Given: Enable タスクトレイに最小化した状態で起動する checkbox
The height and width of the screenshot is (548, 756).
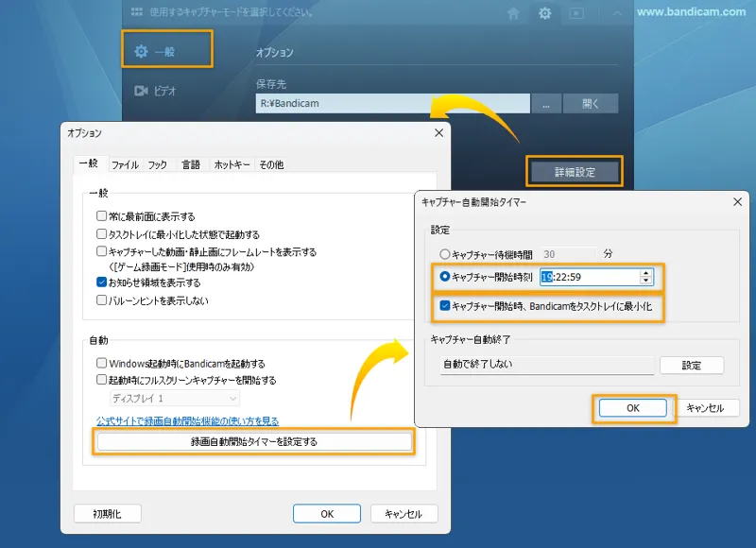Looking at the screenshot, I should (x=101, y=234).
